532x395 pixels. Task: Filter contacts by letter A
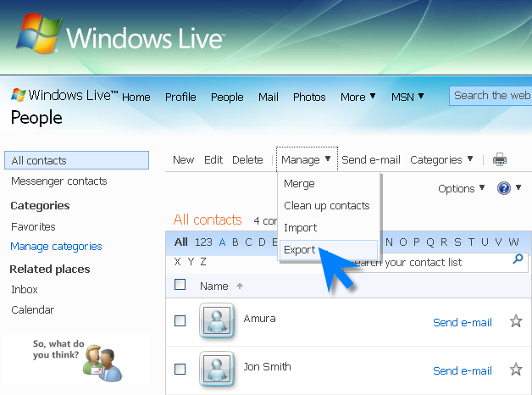tap(222, 242)
